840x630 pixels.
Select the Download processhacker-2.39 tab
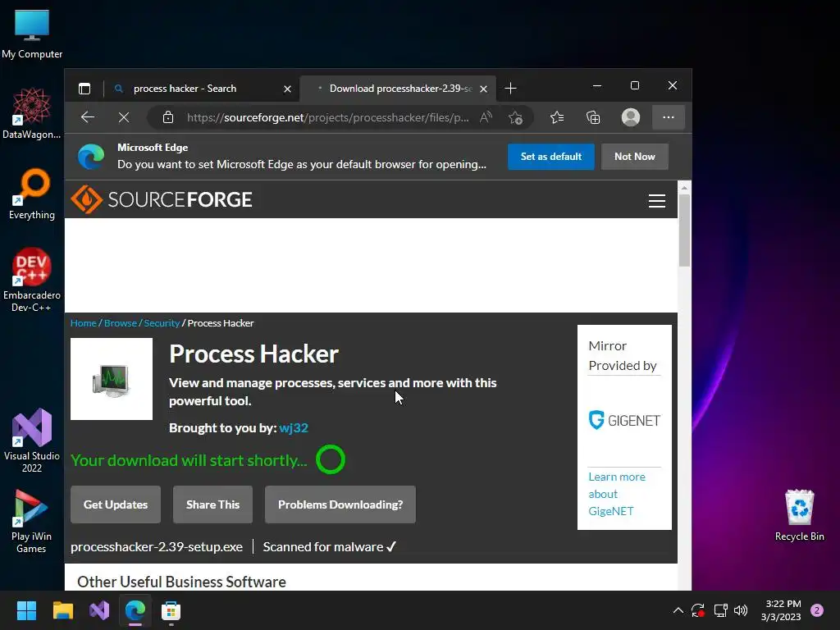click(x=398, y=89)
